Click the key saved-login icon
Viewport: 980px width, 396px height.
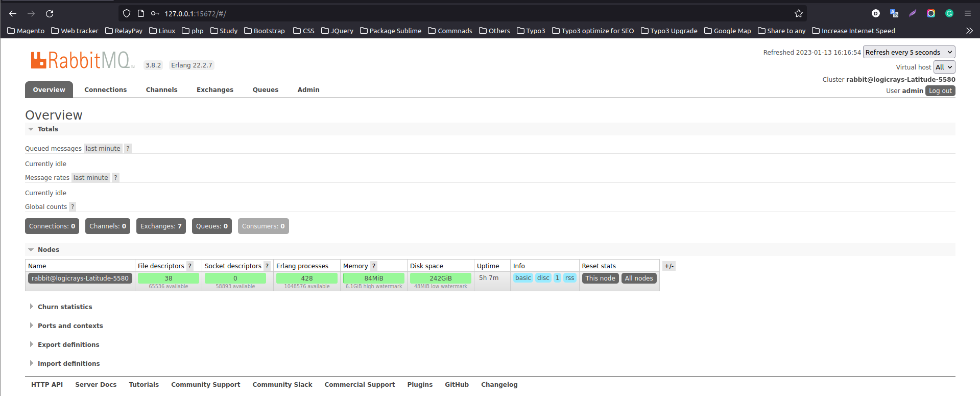(155, 14)
